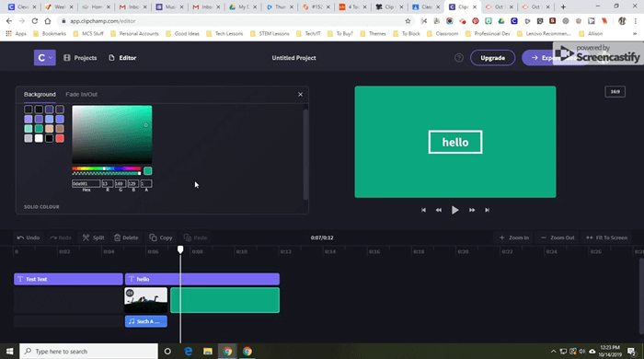Click the hue rainbow slider
The height and width of the screenshot is (359, 644).
pyautogui.click(x=107, y=168)
